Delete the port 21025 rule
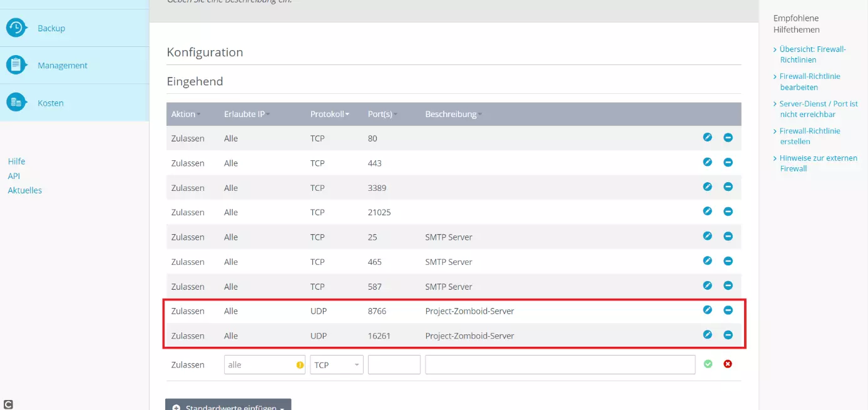This screenshot has width=868, height=410. coord(728,212)
